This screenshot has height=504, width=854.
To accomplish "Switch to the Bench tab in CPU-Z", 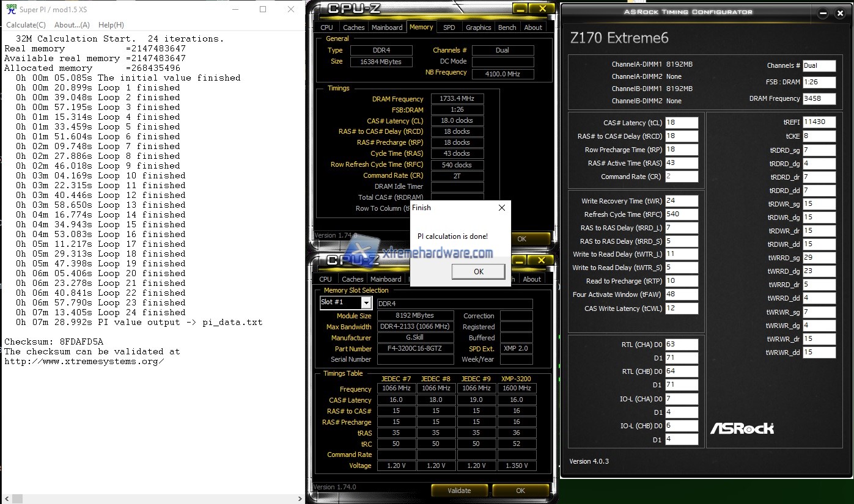I will [506, 27].
